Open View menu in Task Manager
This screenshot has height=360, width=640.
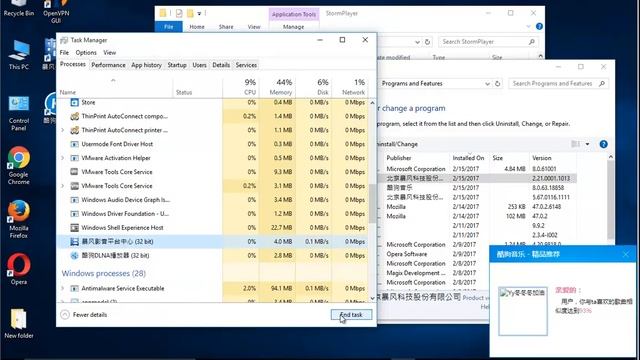109,53
